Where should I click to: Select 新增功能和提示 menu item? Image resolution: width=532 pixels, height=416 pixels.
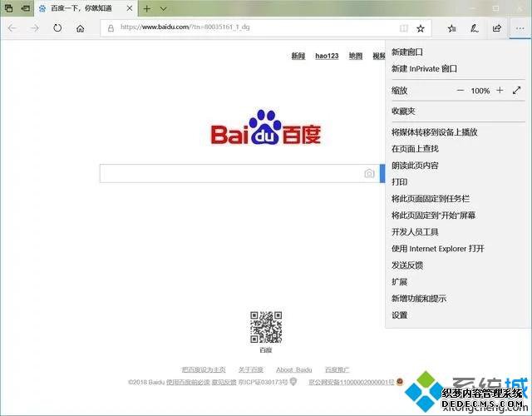[x=419, y=299]
